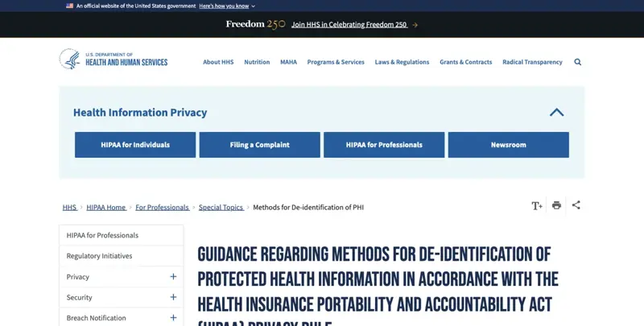This screenshot has height=326, width=644.
Task: Open Laws & Regulations menu
Action: pos(402,62)
